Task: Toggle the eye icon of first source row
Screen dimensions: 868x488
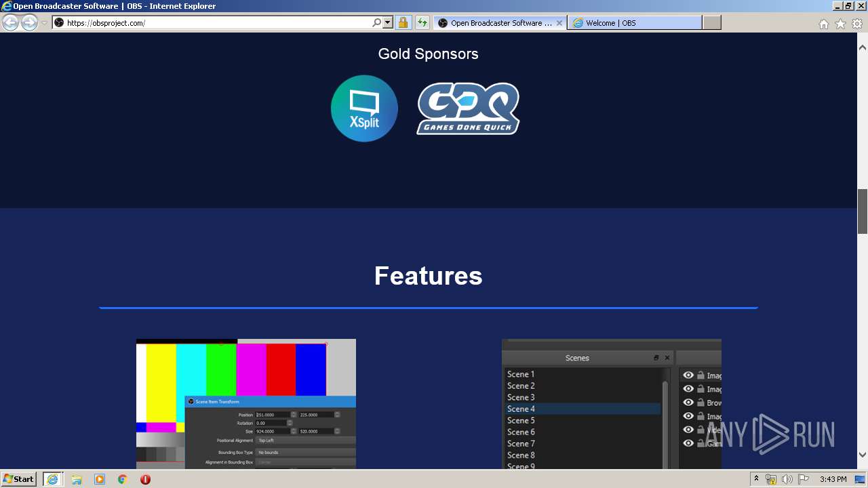Action: click(688, 375)
